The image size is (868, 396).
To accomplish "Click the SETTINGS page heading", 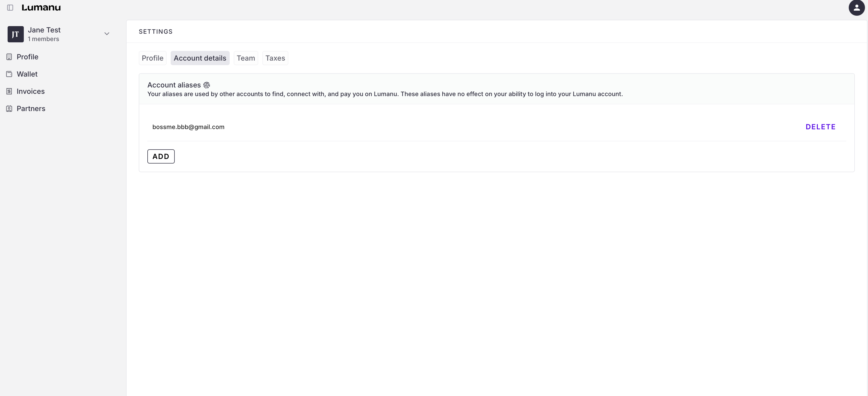I will tap(155, 31).
